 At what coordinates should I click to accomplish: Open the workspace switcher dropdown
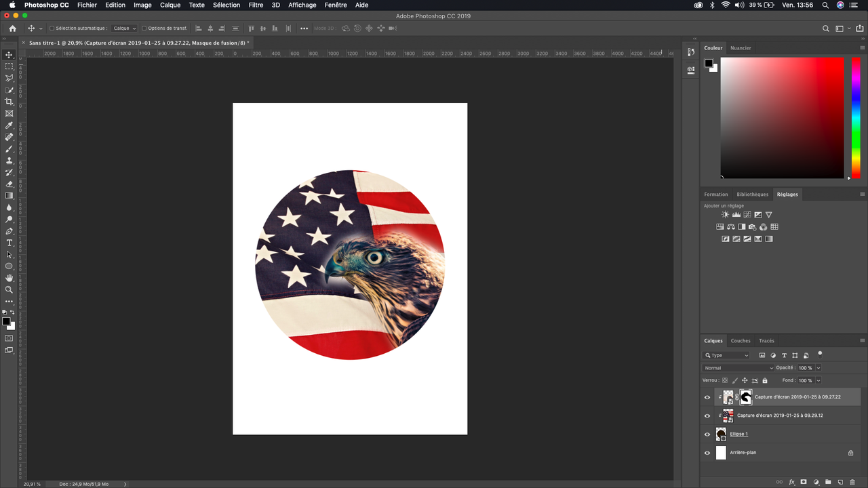[x=842, y=28]
